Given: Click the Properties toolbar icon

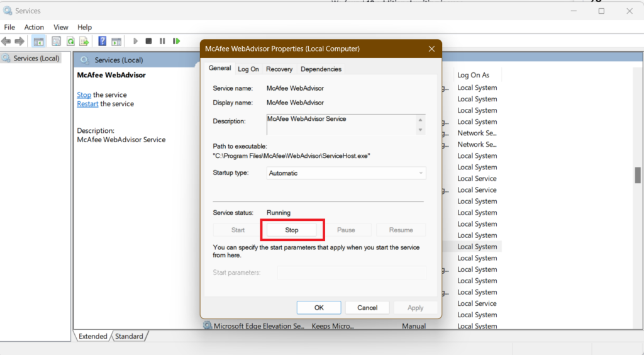Looking at the screenshot, I should coord(56,41).
